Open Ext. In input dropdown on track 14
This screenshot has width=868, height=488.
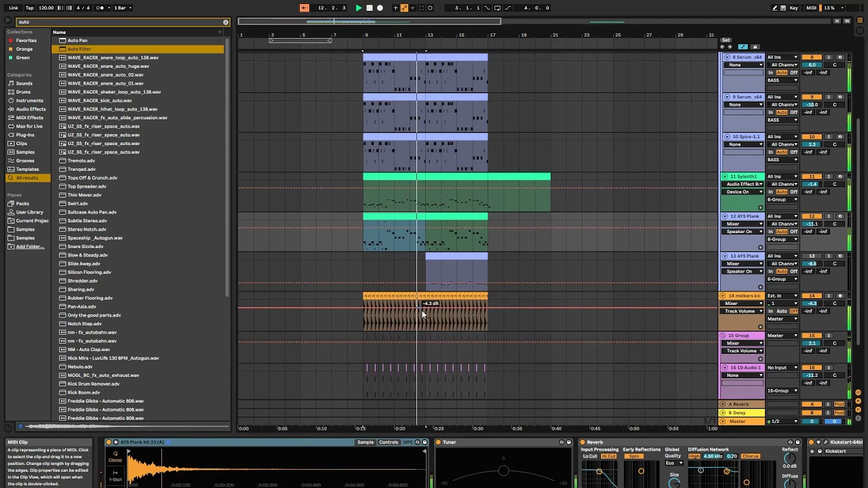click(x=783, y=296)
